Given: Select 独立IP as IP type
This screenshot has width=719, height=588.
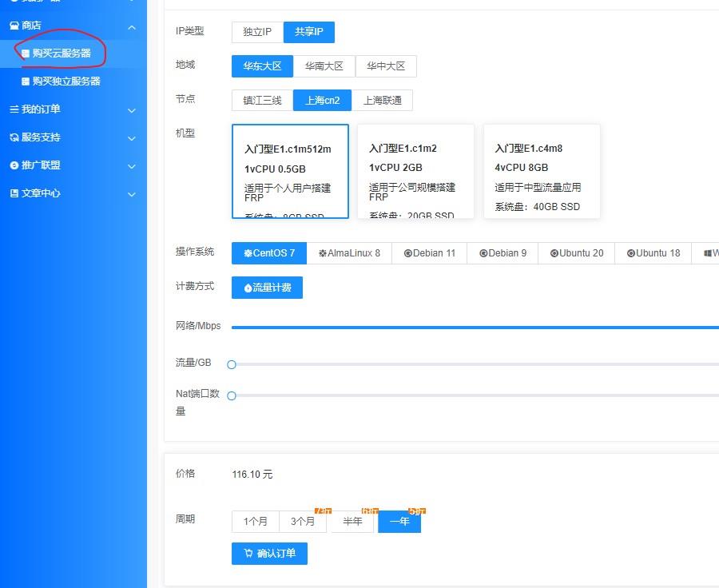Looking at the screenshot, I should (x=257, y=32).
